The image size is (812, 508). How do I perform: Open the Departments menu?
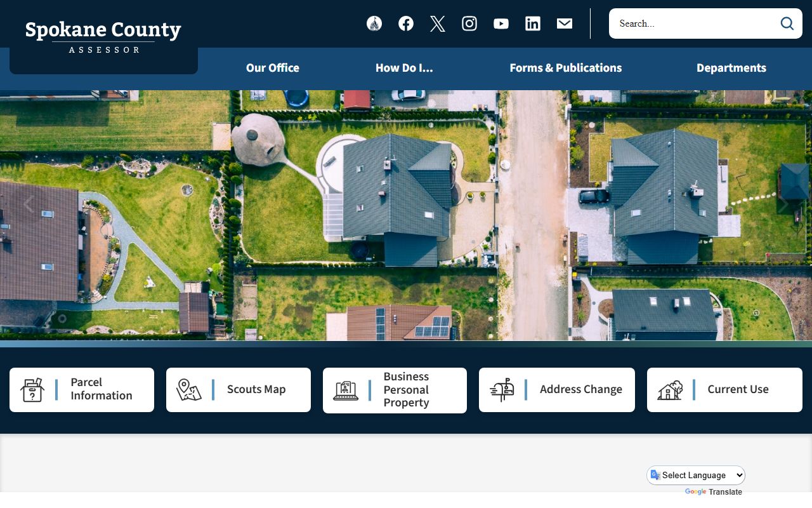tap(731, 68)
